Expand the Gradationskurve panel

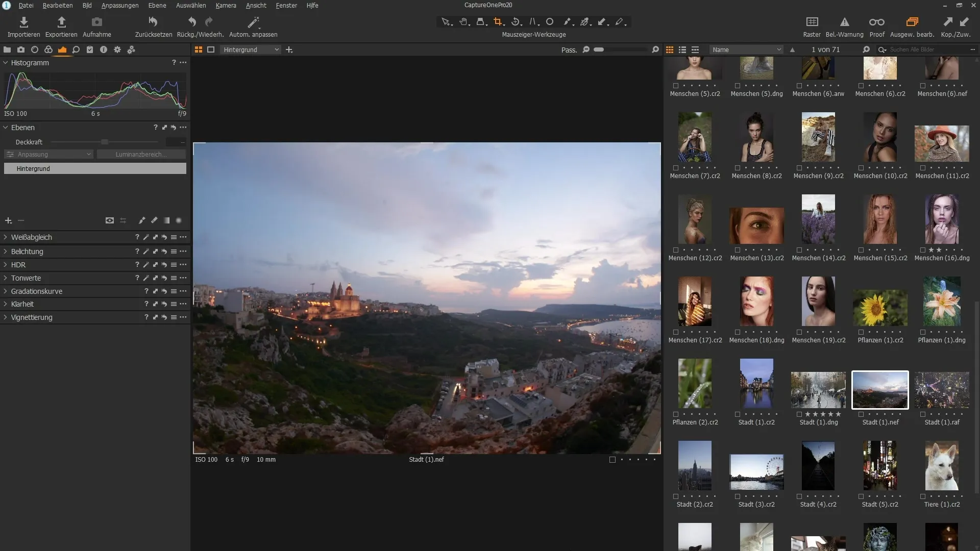[6, 291]
